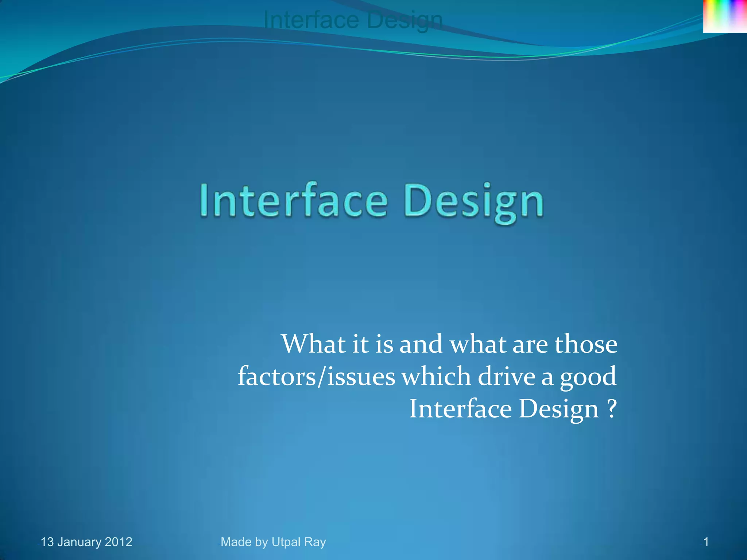This screenshot has width=747, height=560.
Task: Click the word 'those' in the subtitle
Action: 585,344
